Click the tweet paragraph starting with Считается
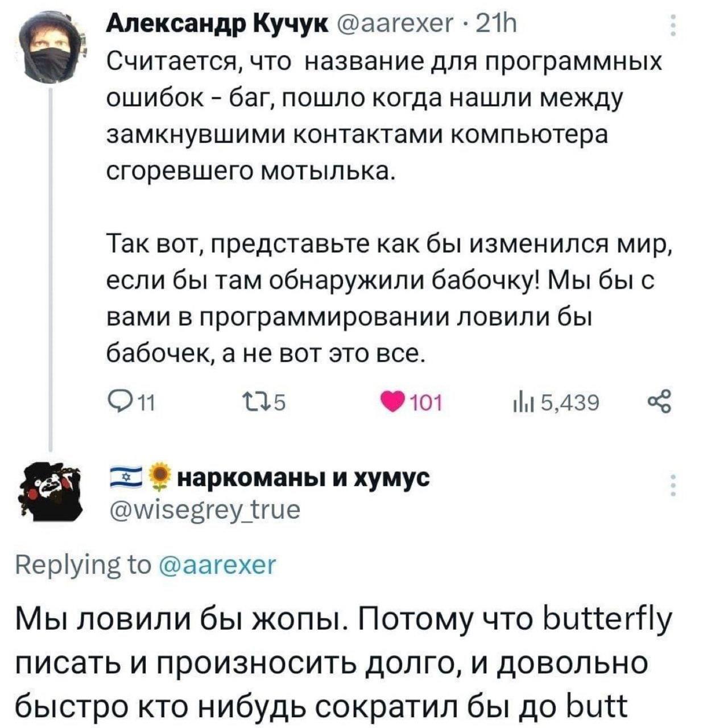The width and height of the screenshot is (703, 728). 385,115
